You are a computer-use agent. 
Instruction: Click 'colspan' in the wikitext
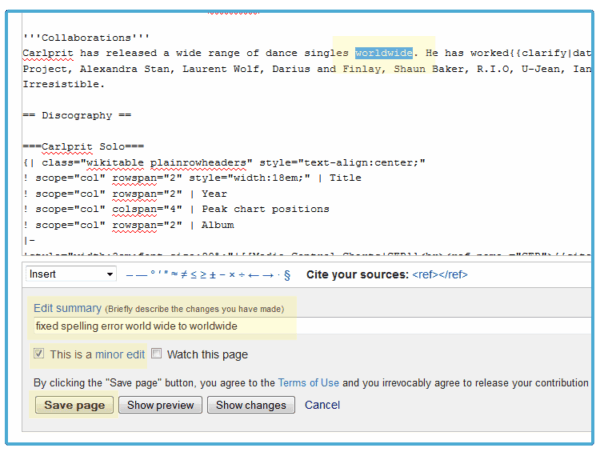[134, 209]
